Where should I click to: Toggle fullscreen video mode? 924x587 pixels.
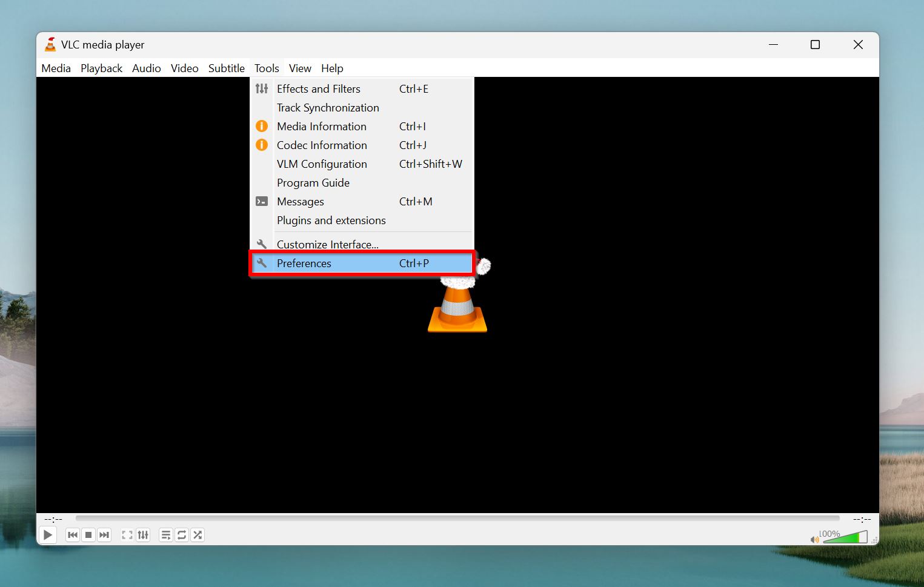pyautogui.click(x=127, y=535)
